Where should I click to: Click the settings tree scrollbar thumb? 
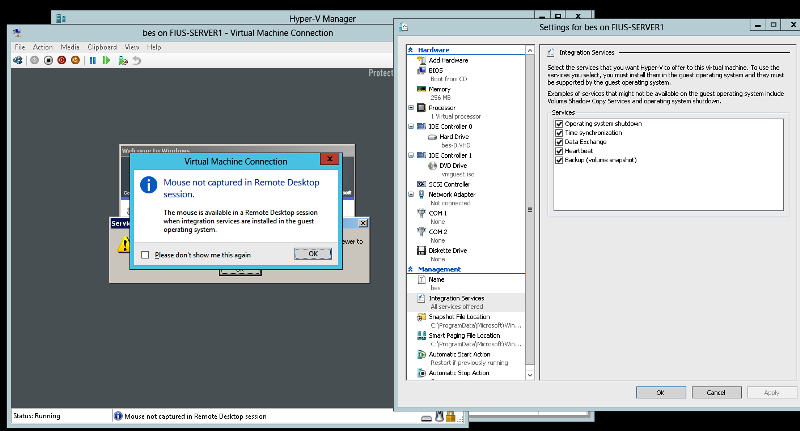pos(530,210)
